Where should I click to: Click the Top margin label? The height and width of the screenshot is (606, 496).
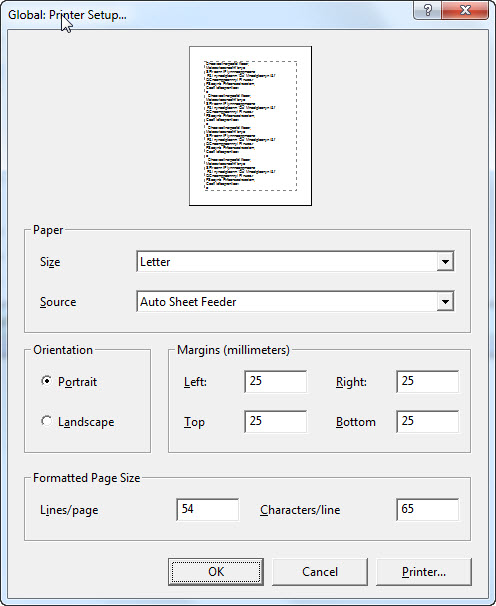pos(194,422)
